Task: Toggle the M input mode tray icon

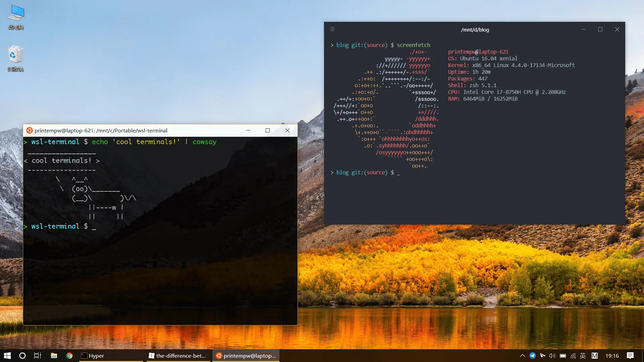Action: (x=595, y=356)
